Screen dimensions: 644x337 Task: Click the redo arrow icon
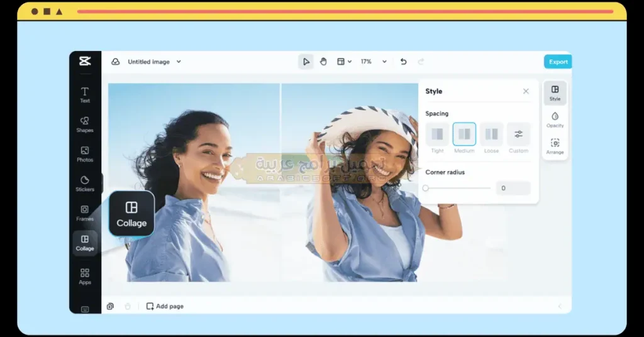click(421, 62)
